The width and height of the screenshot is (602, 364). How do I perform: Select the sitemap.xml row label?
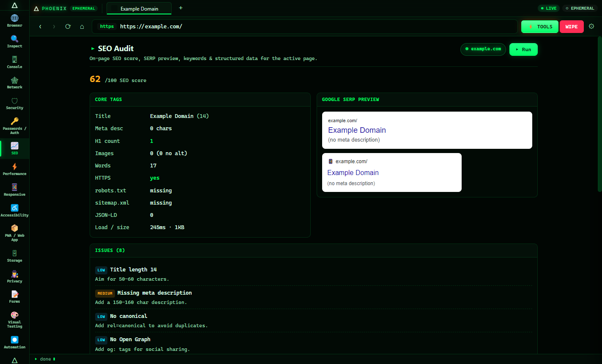112,203
